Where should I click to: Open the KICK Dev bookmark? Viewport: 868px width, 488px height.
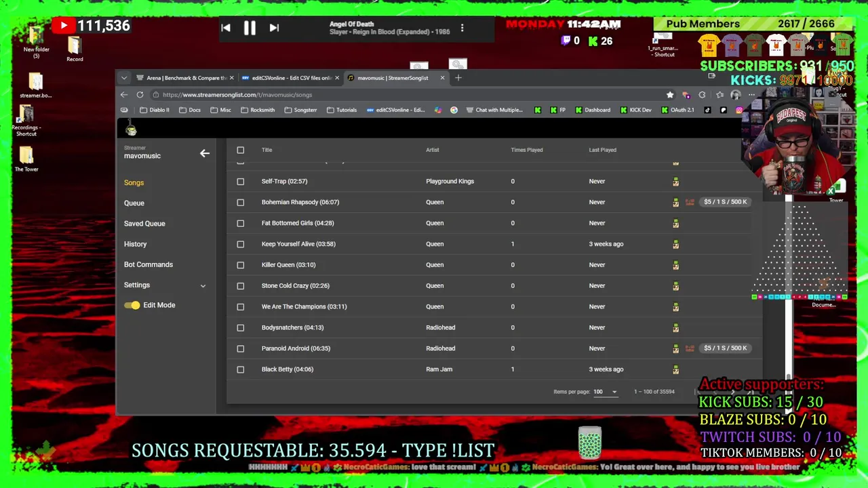point(635,110)
